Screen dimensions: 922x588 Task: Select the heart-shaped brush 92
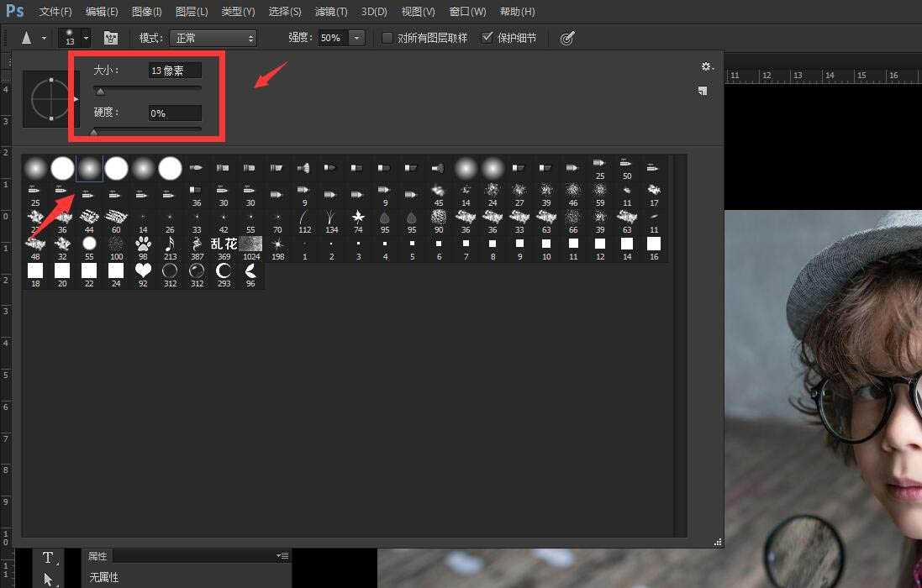click(x=143, y=276)
